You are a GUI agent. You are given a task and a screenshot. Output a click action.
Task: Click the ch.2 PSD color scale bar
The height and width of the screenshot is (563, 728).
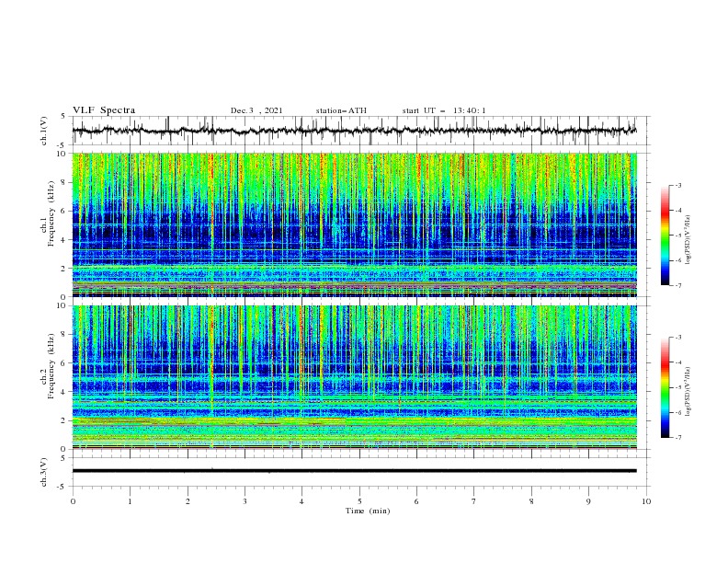[x=665, y=387]
